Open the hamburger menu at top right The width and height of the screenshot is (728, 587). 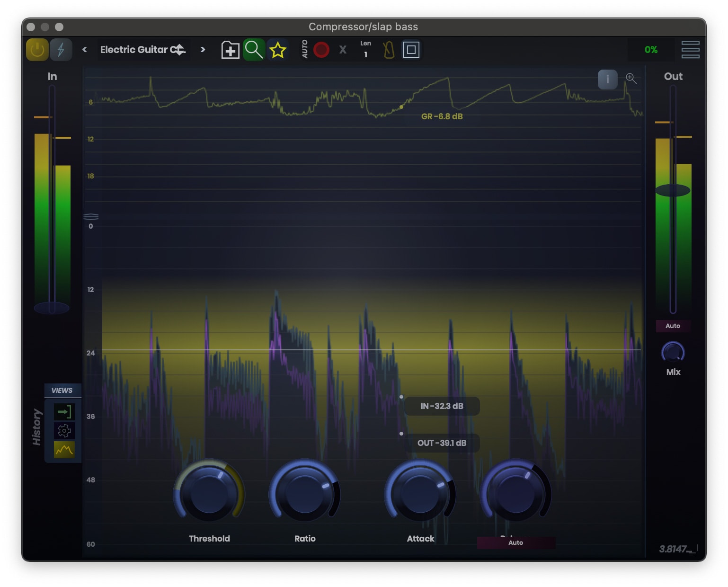click(690, 49)
